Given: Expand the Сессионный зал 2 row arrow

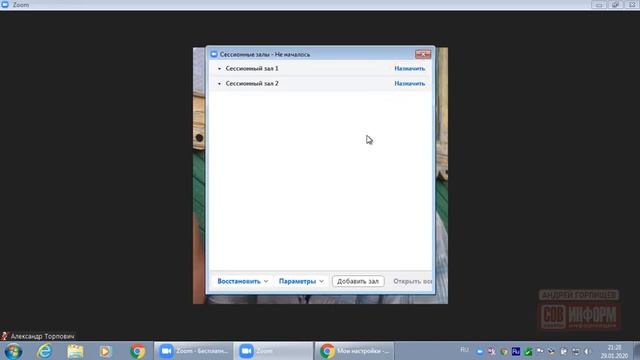Looking at the screenshot, I should (219, 84).
